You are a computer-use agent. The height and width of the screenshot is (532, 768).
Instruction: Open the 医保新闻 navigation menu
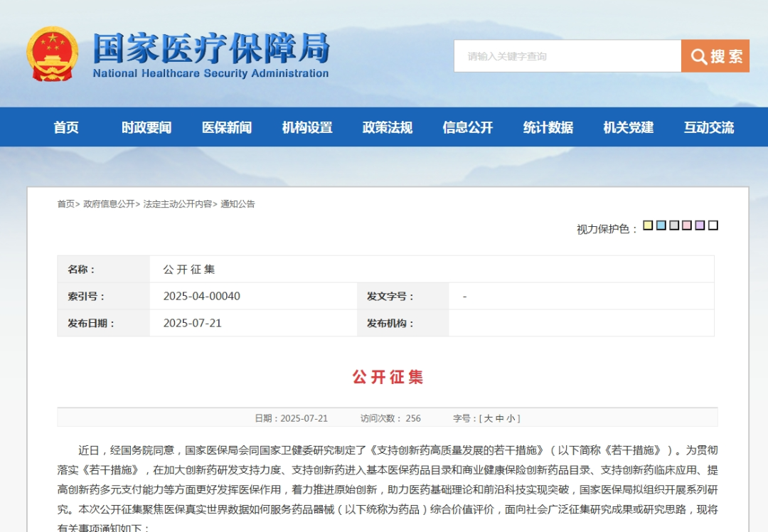pos(227,127)
